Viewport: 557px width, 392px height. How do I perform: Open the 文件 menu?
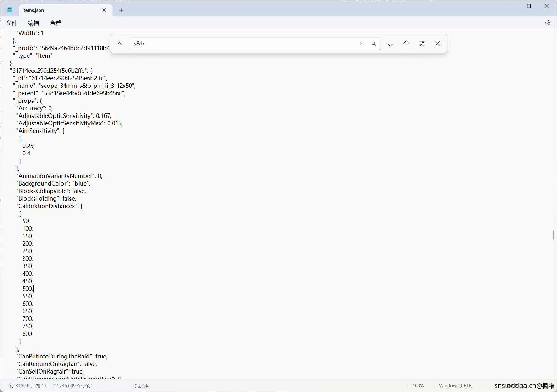[x=12, y=23]
